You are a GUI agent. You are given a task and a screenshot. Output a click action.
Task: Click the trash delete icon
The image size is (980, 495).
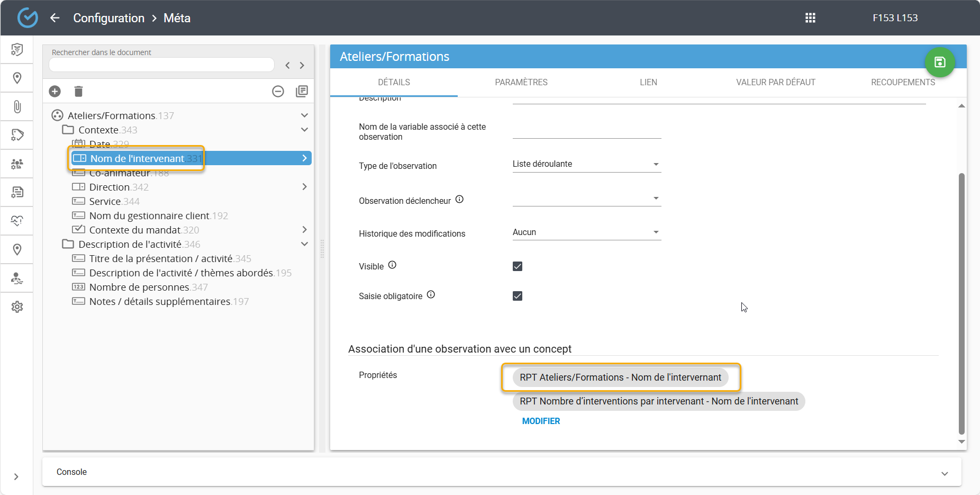pyautogui.click(x=78, y=92)
